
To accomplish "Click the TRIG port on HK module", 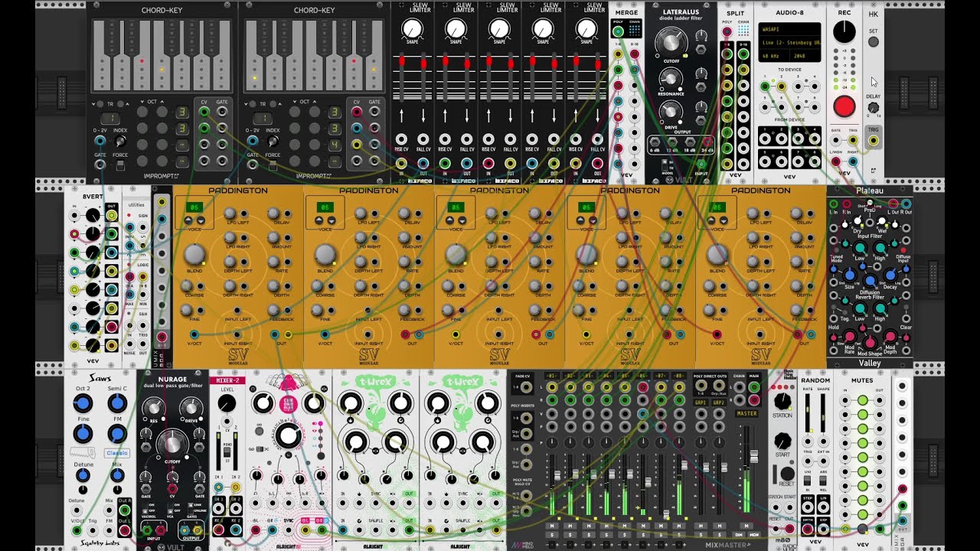I will (874, 140).
